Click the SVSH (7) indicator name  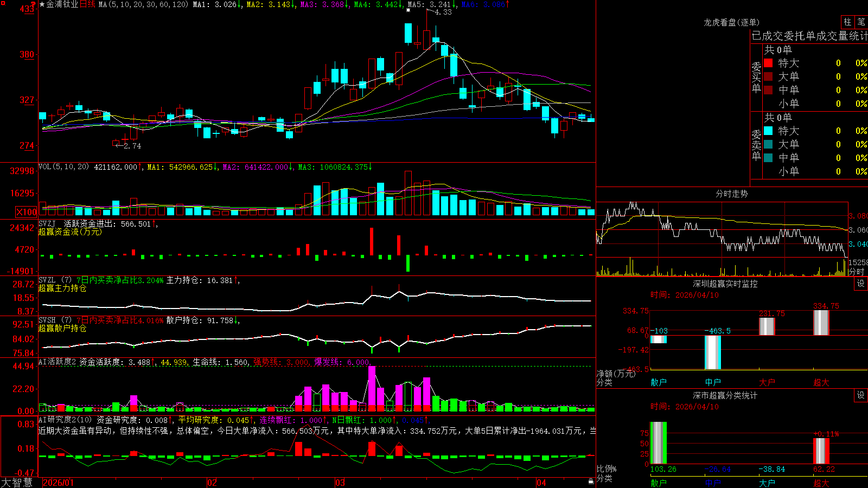(x=55, y=320)
